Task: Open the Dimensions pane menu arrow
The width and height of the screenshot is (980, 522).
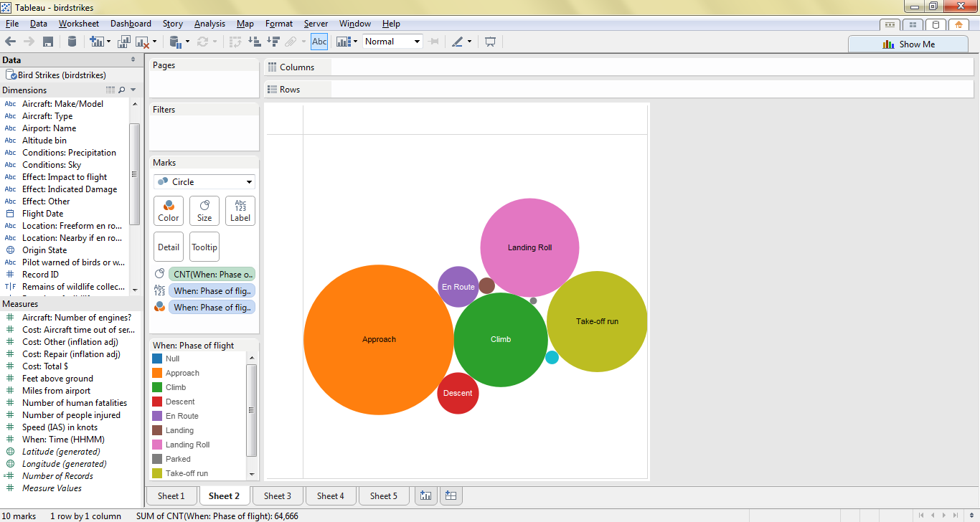Action: pyautogui.click(x=133, y=90)
